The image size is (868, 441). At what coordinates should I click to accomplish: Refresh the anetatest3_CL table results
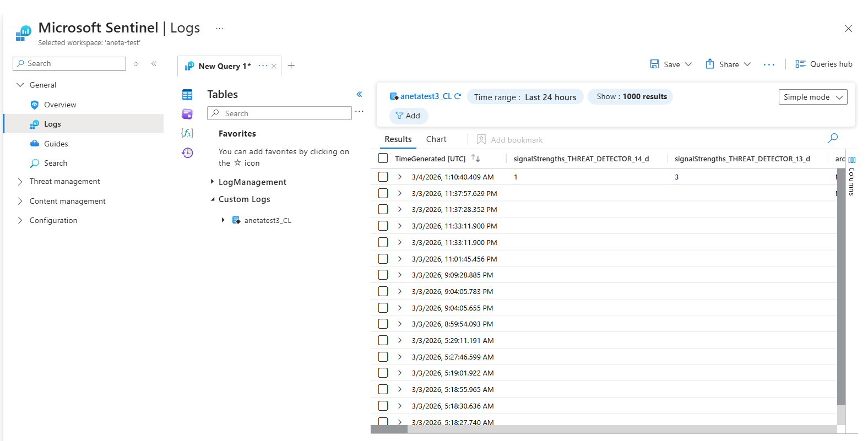click(x=458, y=96)
